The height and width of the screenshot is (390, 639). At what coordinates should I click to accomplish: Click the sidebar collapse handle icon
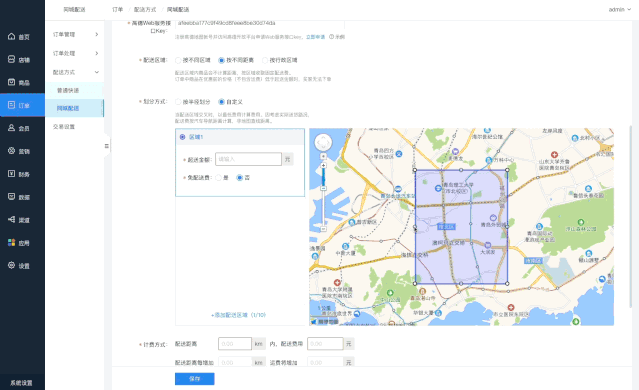click(107, 145)
